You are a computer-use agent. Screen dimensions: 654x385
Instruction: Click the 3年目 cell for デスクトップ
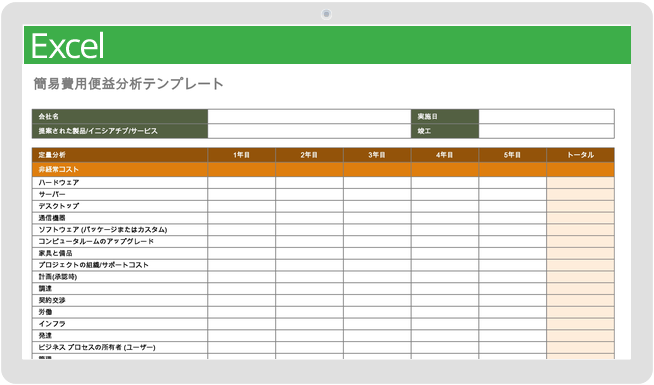[377, 206]
